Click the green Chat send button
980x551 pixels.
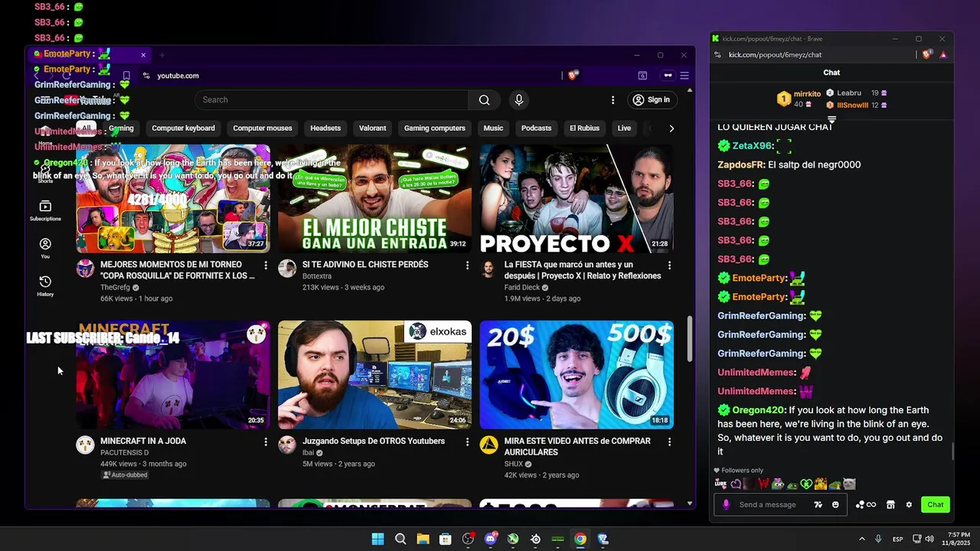[936, 504]
